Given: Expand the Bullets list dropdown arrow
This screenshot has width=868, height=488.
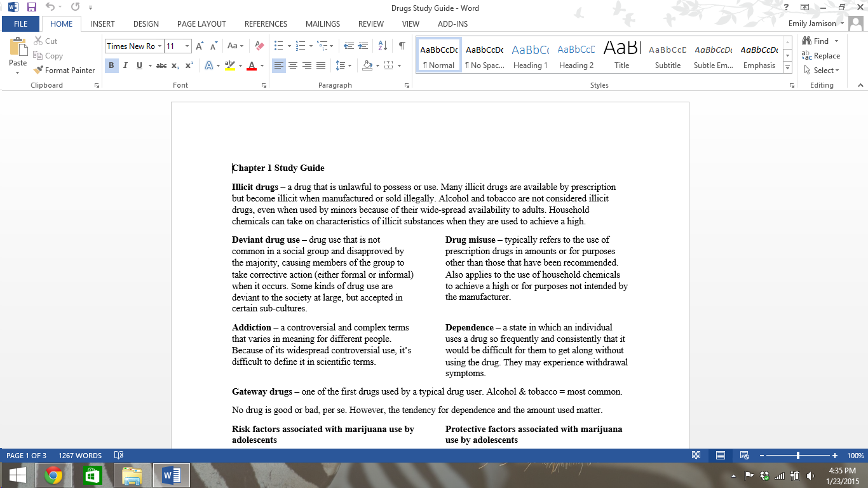Looking at the screenshot, I should [289, 46].
